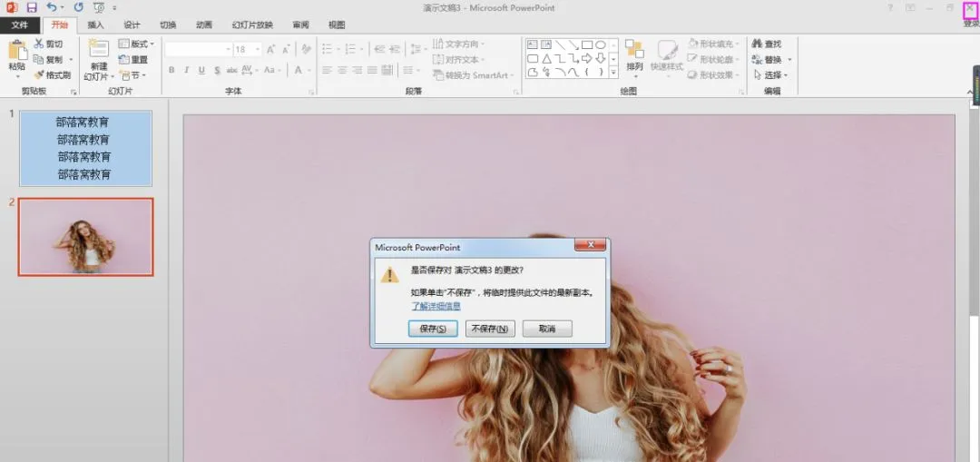Click the Find binoculars icon
980x462 pixels.
coord(757,44)
